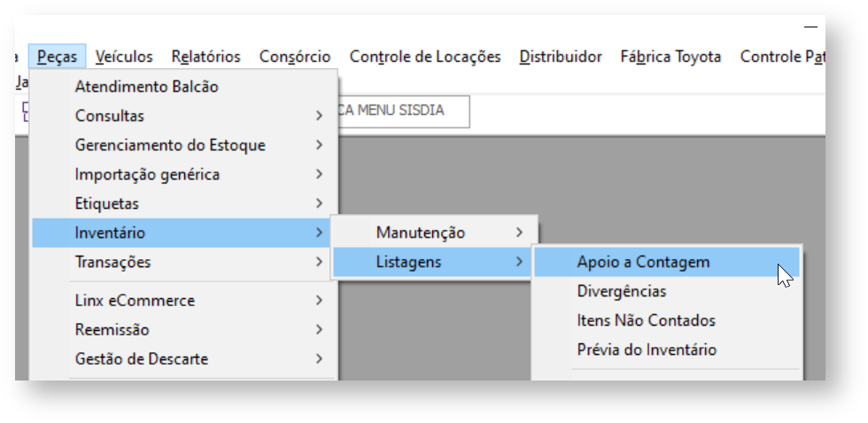Select Itens Não Contados listing

click(646, 320)
